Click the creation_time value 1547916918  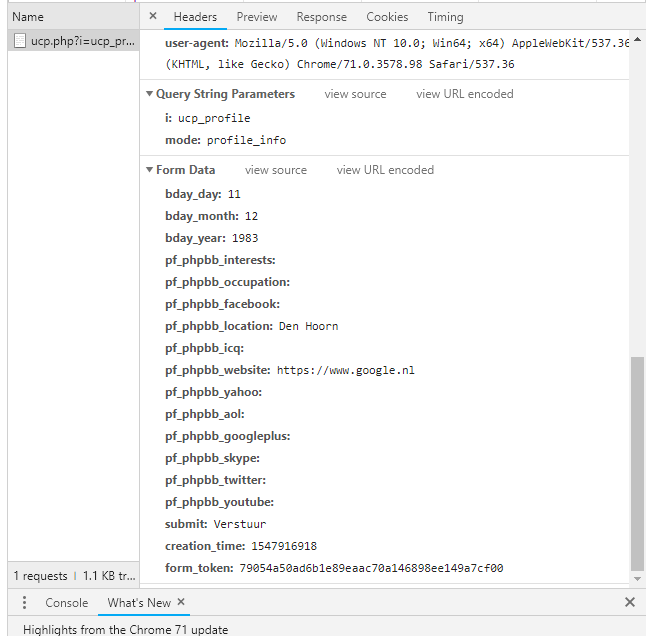click(284, 546)
